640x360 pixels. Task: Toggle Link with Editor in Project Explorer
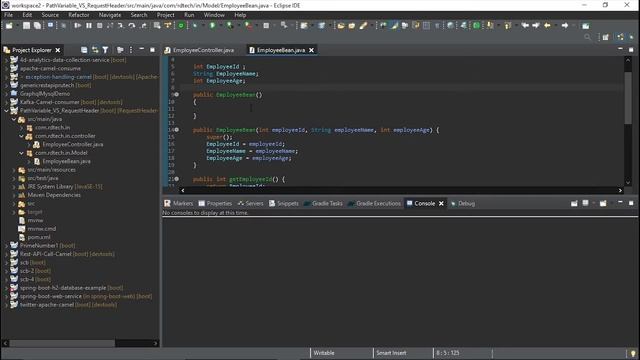(95, 50)
